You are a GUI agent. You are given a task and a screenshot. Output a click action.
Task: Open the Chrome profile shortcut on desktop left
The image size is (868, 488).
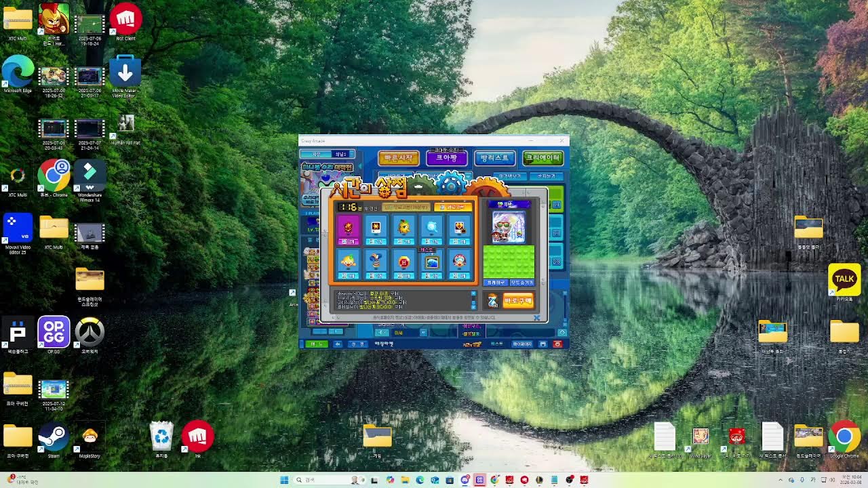pyautogui.click(x=54, y=178)
